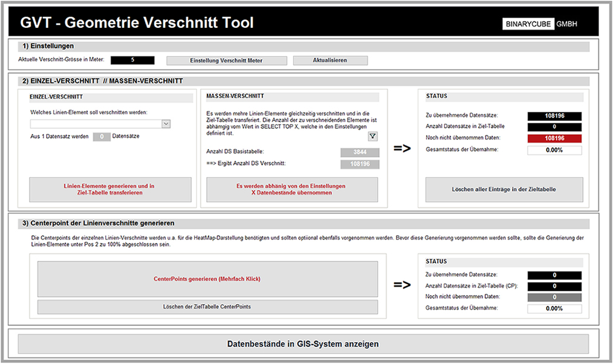Open the filter icon in Massen-Verschnitt panel
The width and height of the screenshot is (613, 364).
373,136
